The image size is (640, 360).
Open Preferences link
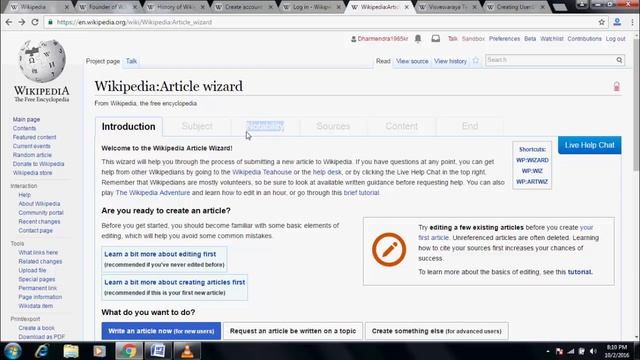point(504,39)
